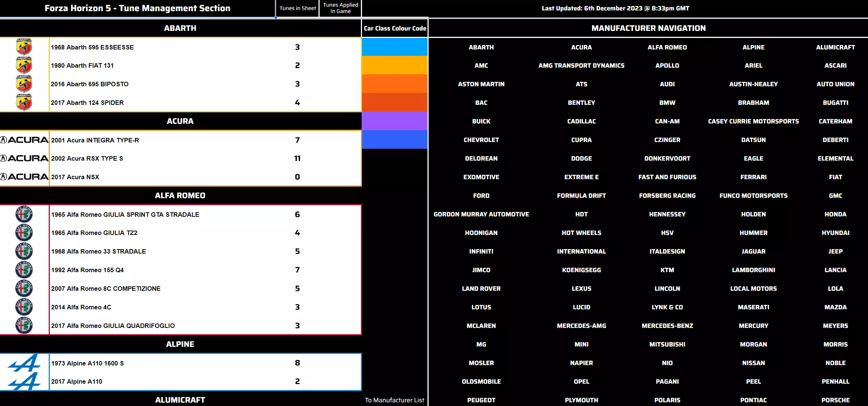
Task: Click Alfa Romeo badge next to 155 Q4
Action: tap(24, 270)
